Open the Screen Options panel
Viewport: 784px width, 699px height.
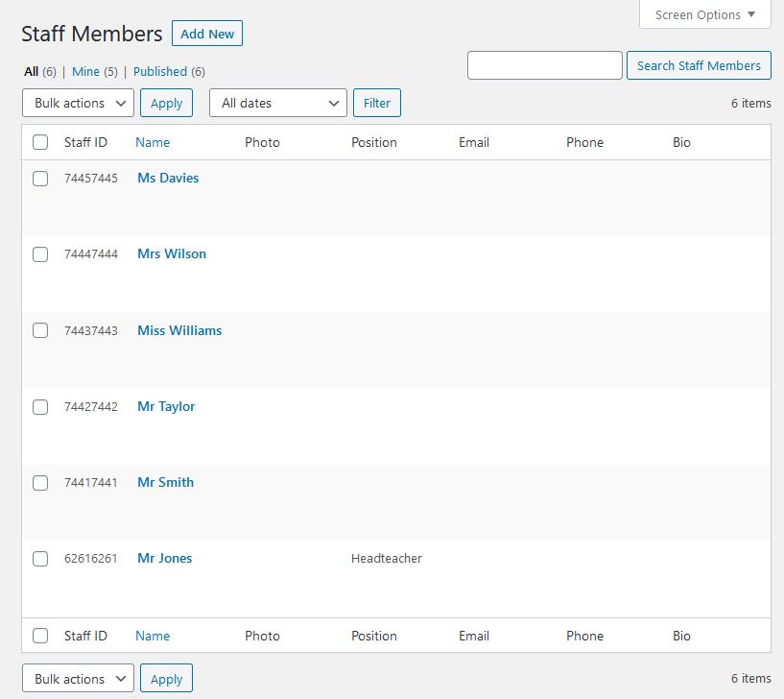[704, 14]
